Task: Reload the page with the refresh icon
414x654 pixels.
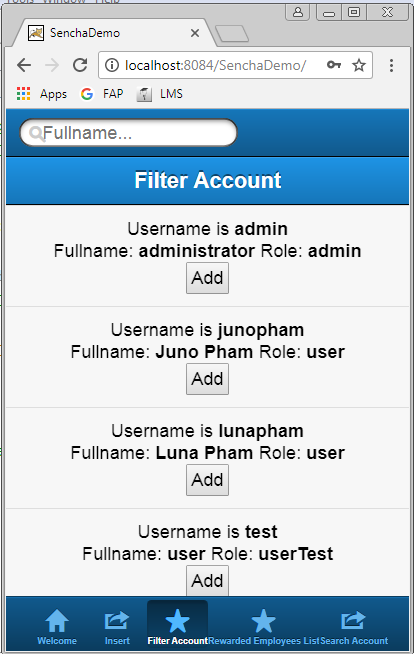Action: point(80,65)
